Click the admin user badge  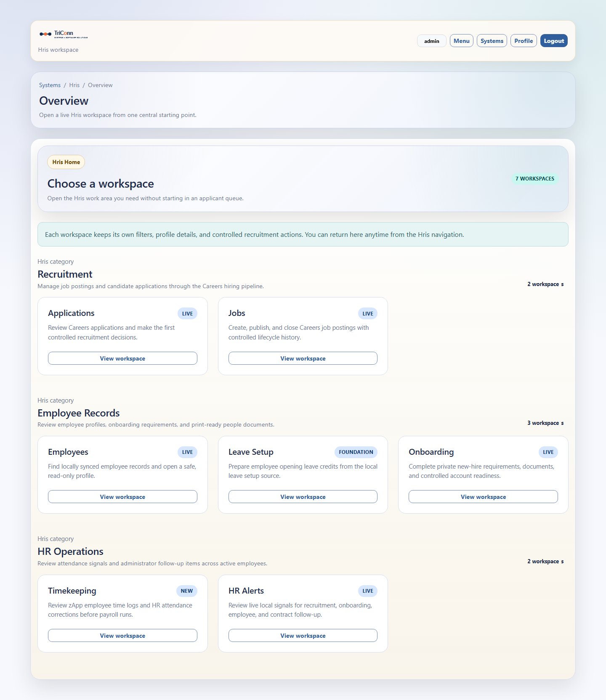(432, 41)
